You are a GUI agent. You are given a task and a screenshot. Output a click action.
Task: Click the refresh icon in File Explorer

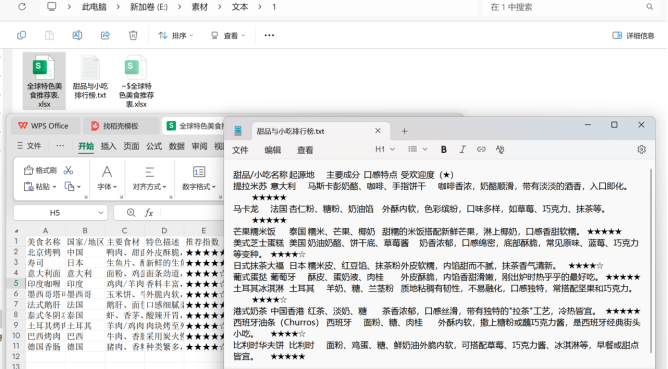click(x=22, y=7)
